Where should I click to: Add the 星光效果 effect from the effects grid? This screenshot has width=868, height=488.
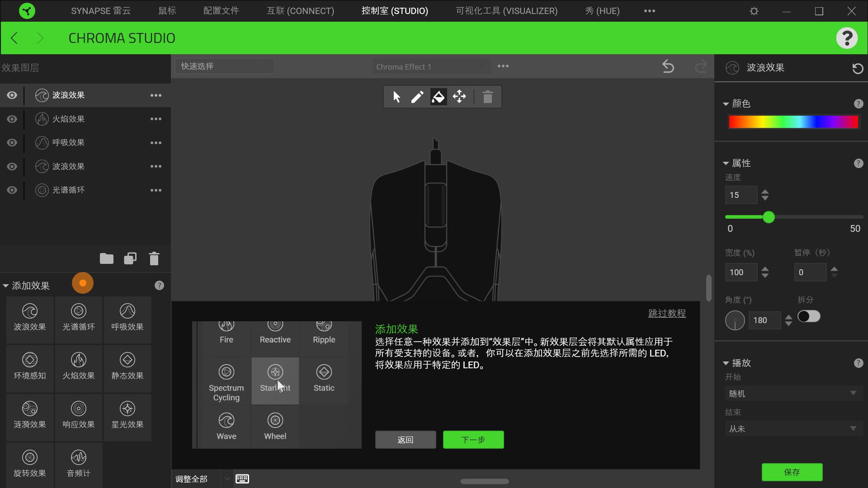point(127,417)
